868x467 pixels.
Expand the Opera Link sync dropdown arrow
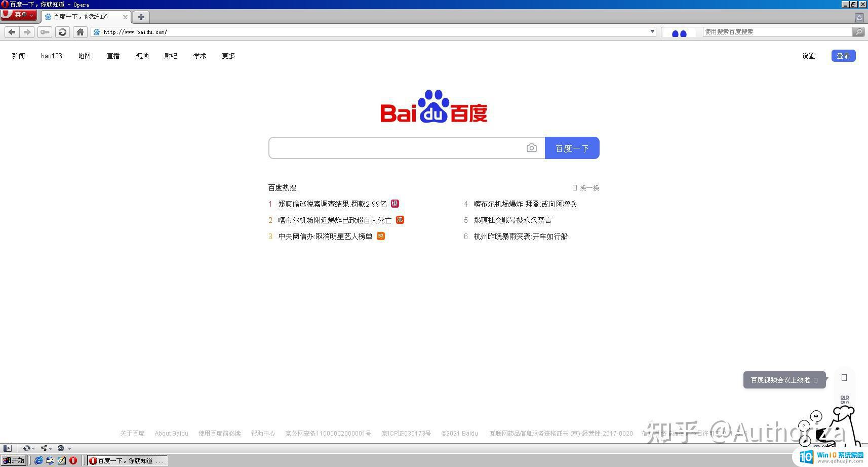[x=33, y=449]
